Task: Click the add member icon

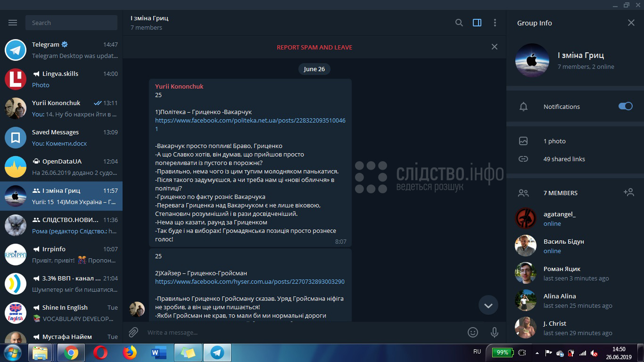Action: 628,192
